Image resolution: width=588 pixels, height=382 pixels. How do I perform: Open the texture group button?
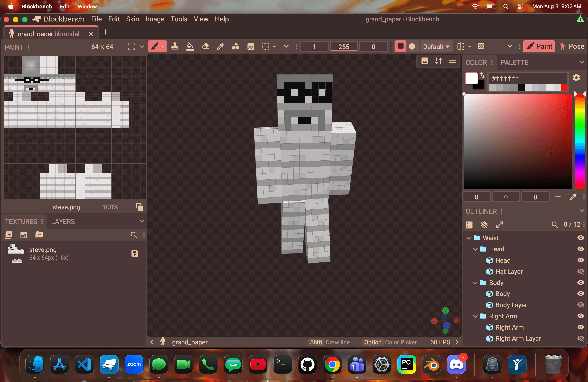coord(39,235)
